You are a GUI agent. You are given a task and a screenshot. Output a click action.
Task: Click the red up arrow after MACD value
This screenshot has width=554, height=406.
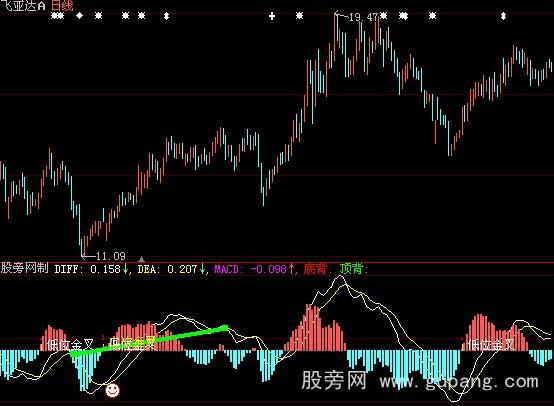coord(291,269)
